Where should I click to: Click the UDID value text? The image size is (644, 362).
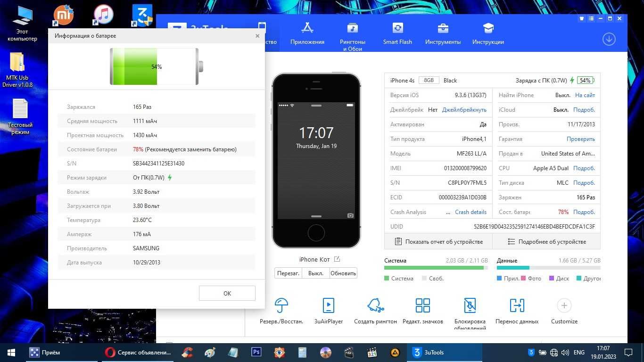click(x=534, y=227)
